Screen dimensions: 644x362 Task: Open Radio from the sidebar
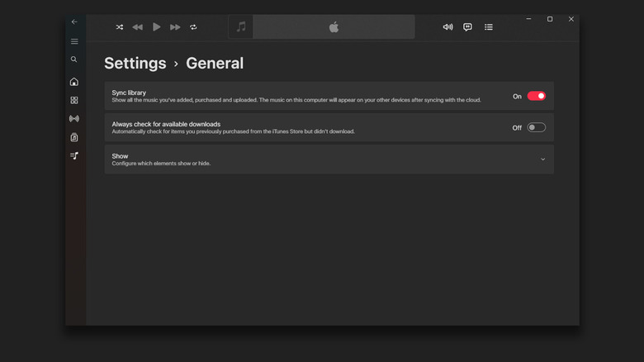(x=74, y=119)
